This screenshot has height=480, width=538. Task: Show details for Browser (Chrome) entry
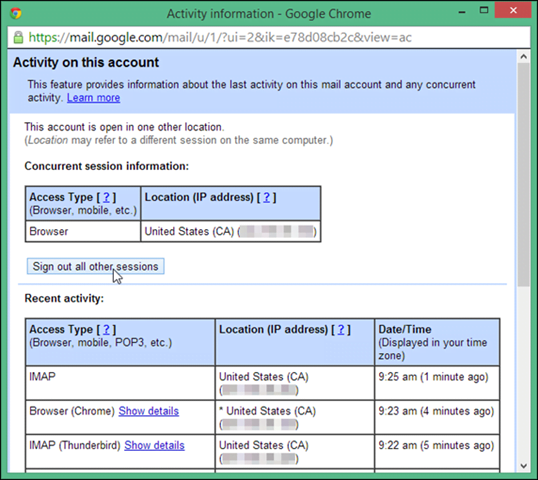point(149,411)
